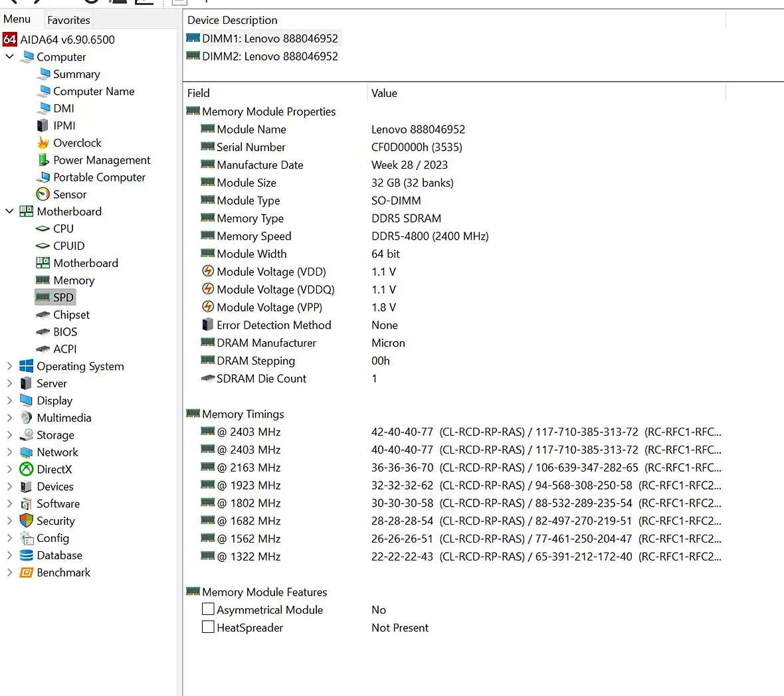Open the CPUID chip icon
Image resolution: width=784 pixels, height=696 pixels.
tap(43, 246)
